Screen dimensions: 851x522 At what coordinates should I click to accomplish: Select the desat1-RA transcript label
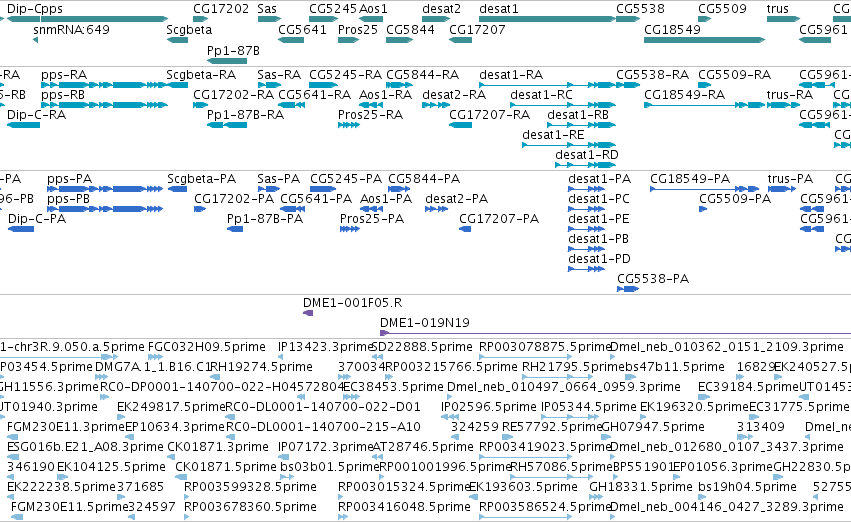511,74
